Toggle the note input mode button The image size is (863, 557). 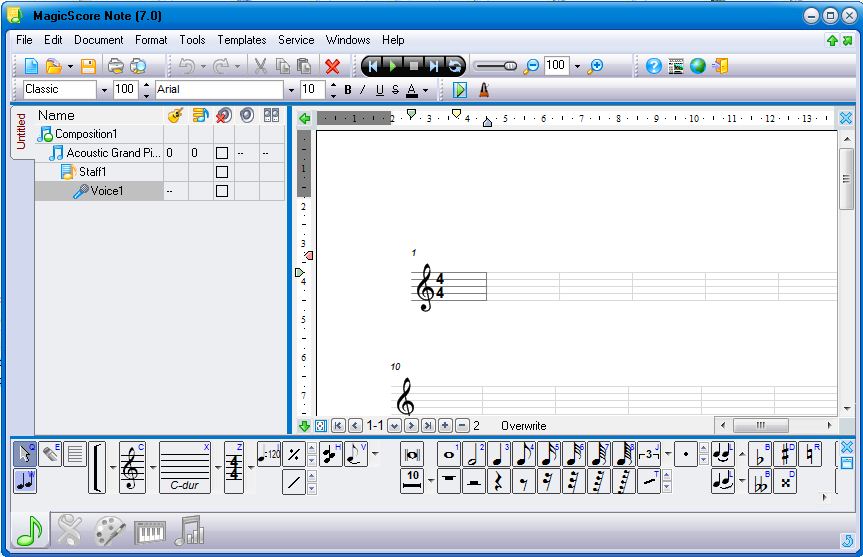pos(25,481)
